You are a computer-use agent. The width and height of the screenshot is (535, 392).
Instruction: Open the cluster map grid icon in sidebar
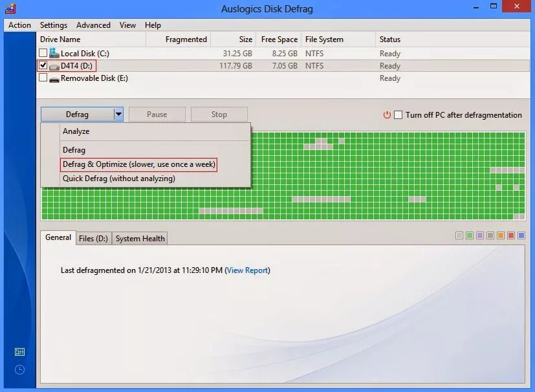[x=20, y=352]
